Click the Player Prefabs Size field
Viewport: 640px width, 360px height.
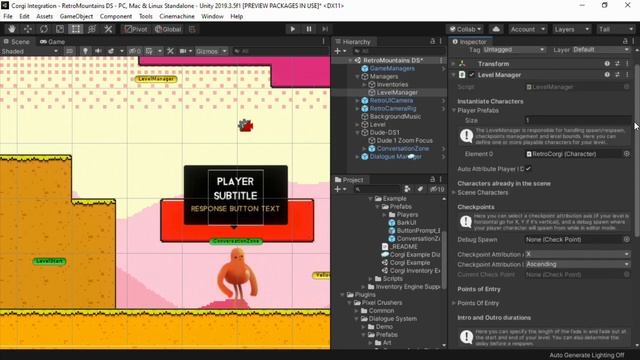click(578, 120)
